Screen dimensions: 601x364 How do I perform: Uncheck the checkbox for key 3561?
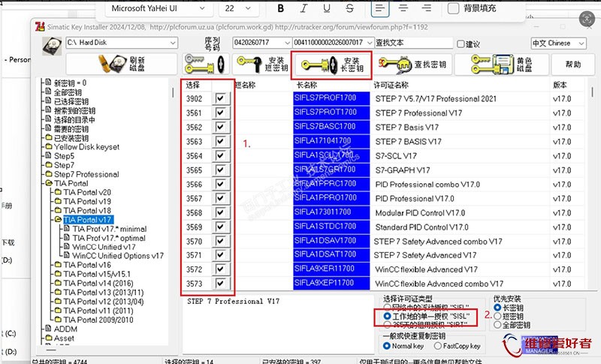tap(220, 113)
